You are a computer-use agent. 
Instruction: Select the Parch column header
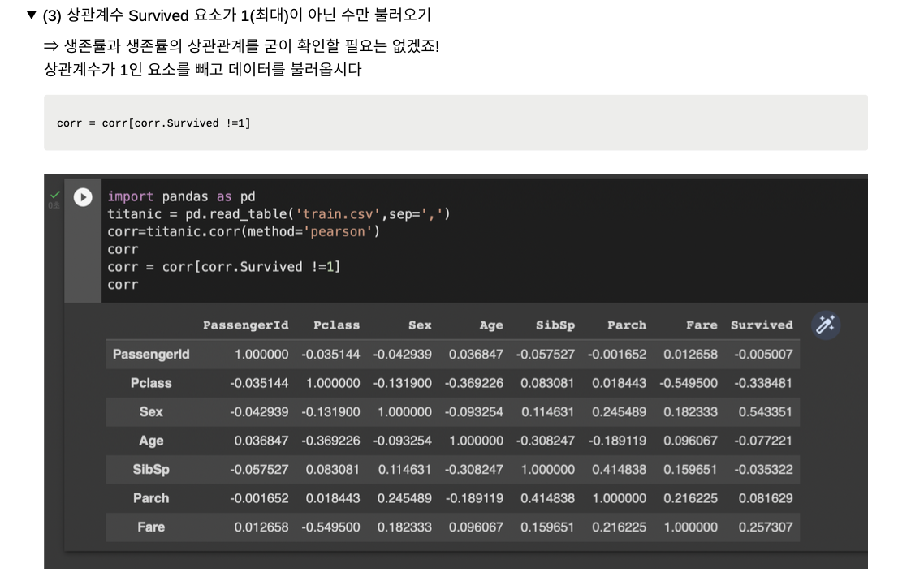point(627,325)
